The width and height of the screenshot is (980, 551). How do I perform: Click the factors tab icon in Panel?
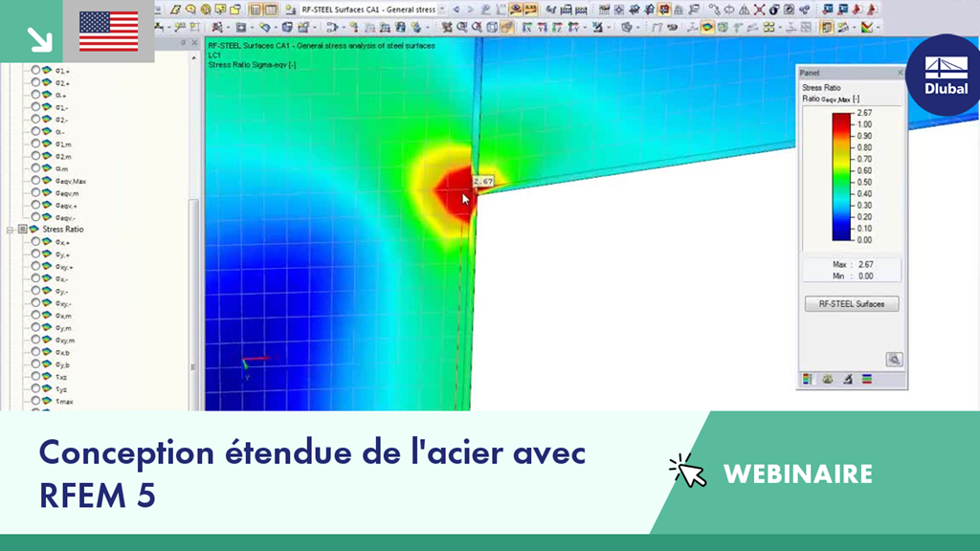[x=828, y=379]
